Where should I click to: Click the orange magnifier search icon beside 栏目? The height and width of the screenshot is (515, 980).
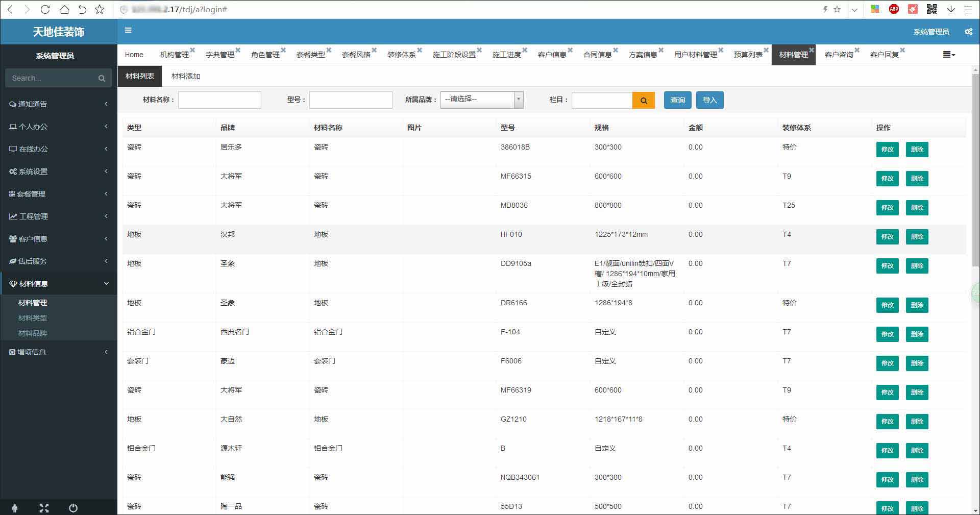pos(643,101)
